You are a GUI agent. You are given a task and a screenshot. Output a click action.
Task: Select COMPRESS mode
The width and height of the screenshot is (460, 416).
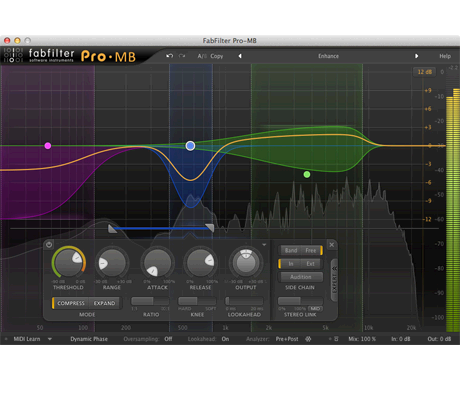coord(70,303)
